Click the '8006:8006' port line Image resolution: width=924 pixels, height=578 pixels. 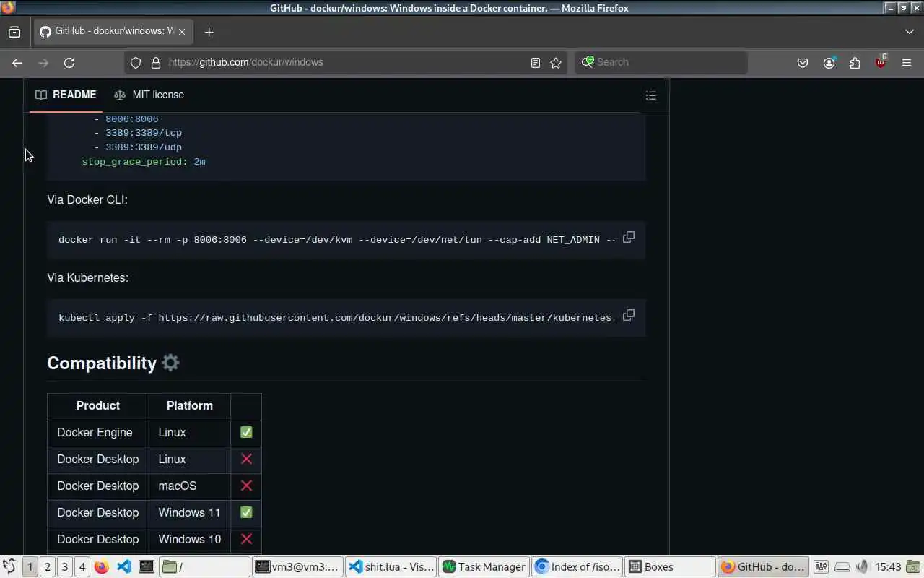click(131, 119)
